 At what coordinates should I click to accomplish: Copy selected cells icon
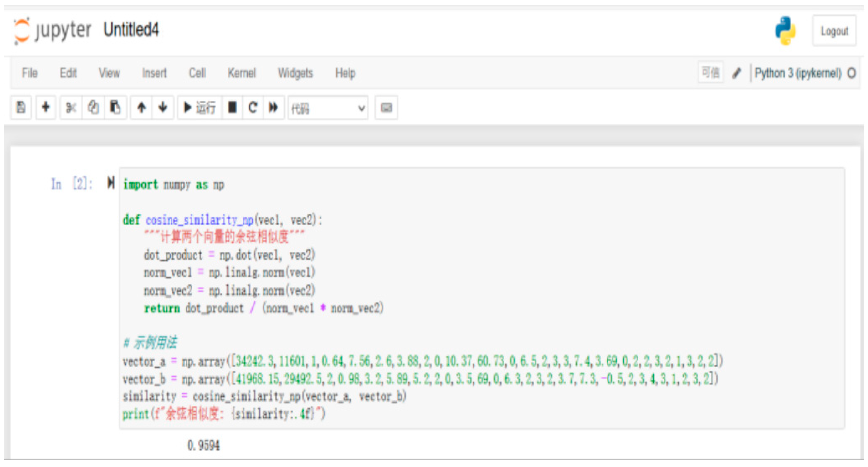point(93,108)
